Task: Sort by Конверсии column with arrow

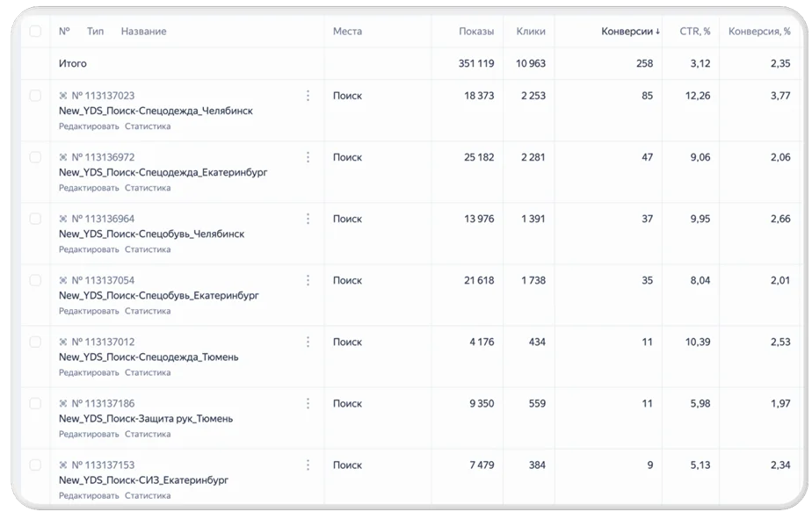Action: (630, 32)
